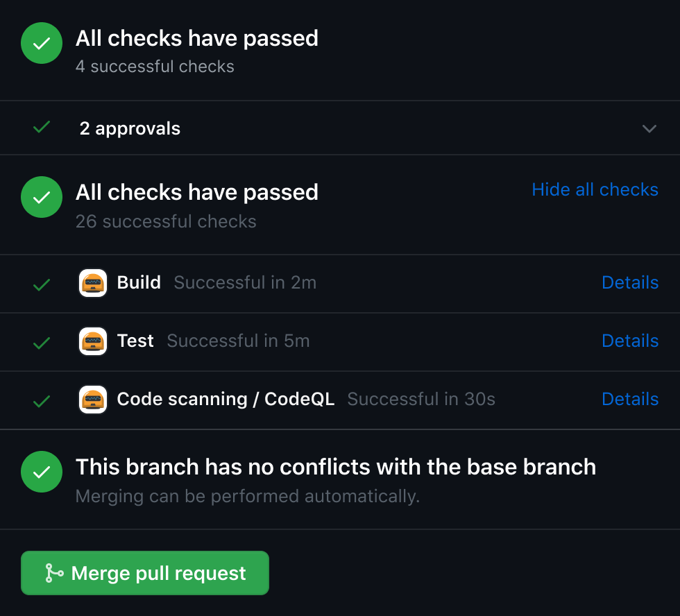Screen dimensions: 680x616
Task: Open Details for the Test check
Action: tap(630, 341)
